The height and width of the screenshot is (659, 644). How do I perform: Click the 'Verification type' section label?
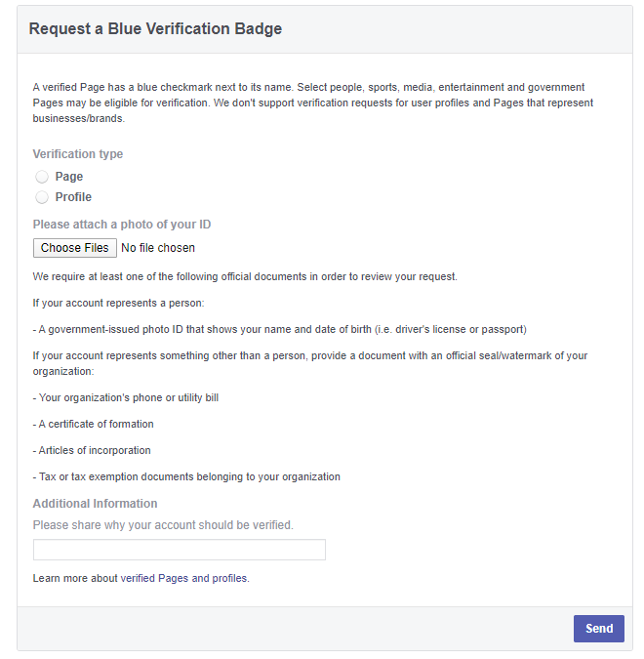point(78,154)
